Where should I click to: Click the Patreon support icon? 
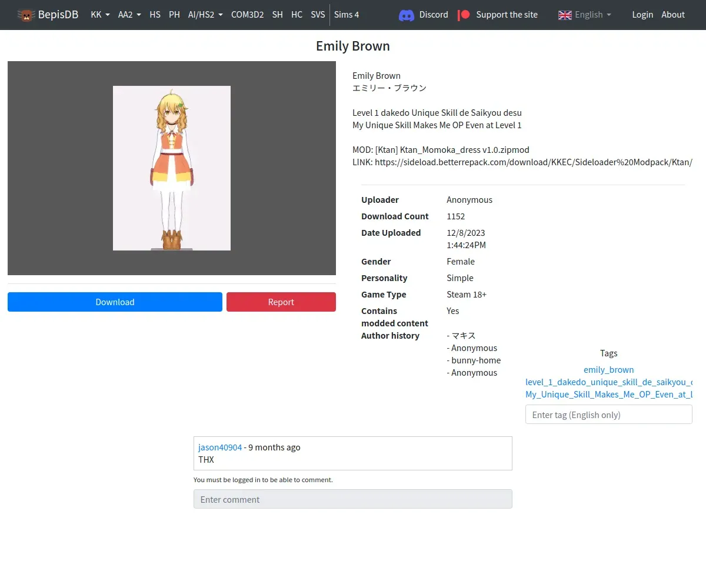pyautogui.click(x=464, y=15)
